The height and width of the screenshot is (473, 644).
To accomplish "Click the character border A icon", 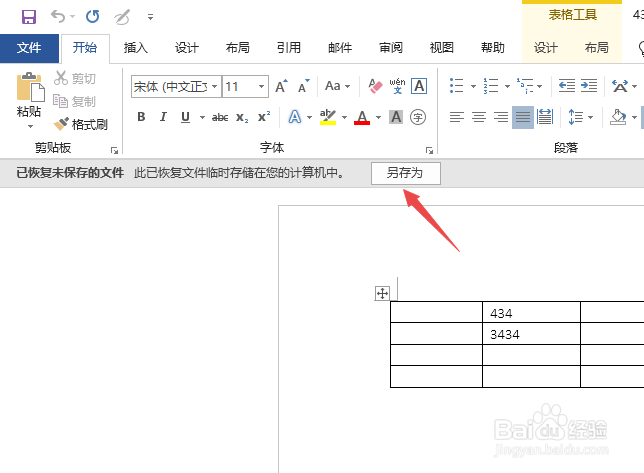I will (x=419, y=86).
